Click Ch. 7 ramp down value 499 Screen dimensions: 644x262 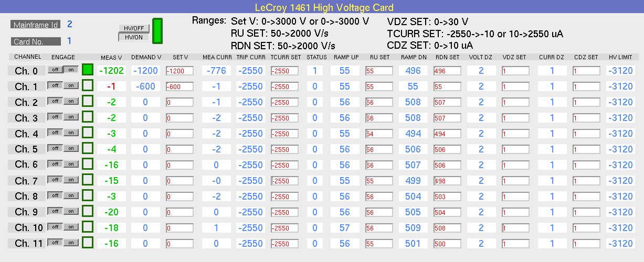pyautogui.click(x=413, y=180)
